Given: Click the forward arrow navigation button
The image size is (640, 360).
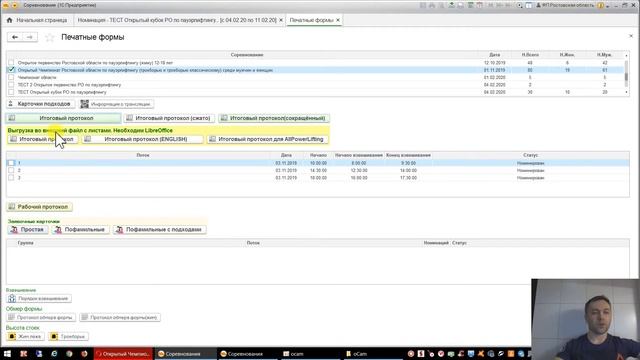Looking at the screenshot, I should pyautogui.click(x=30, y=37).
